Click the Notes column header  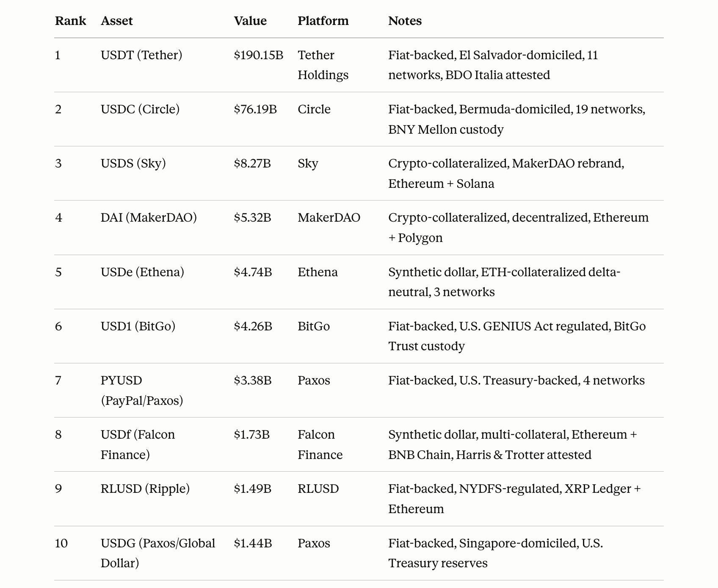(x=405, y=21)
